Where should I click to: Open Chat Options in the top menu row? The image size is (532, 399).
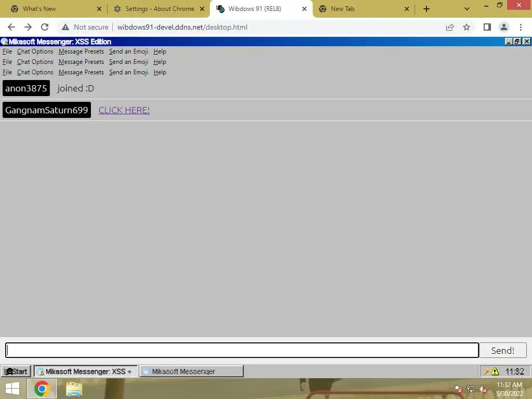pyautogui.click(x=35, y=51)
